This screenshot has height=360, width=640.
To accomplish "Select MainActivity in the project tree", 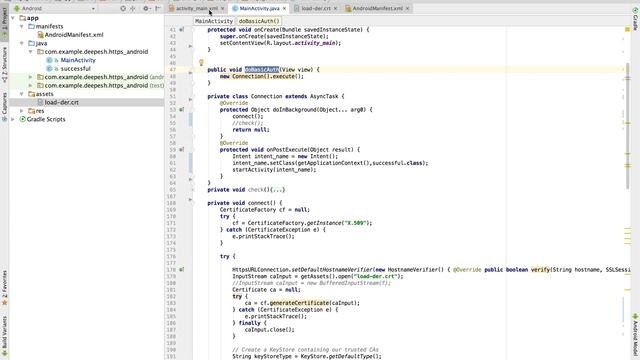I will coord(78,60).
